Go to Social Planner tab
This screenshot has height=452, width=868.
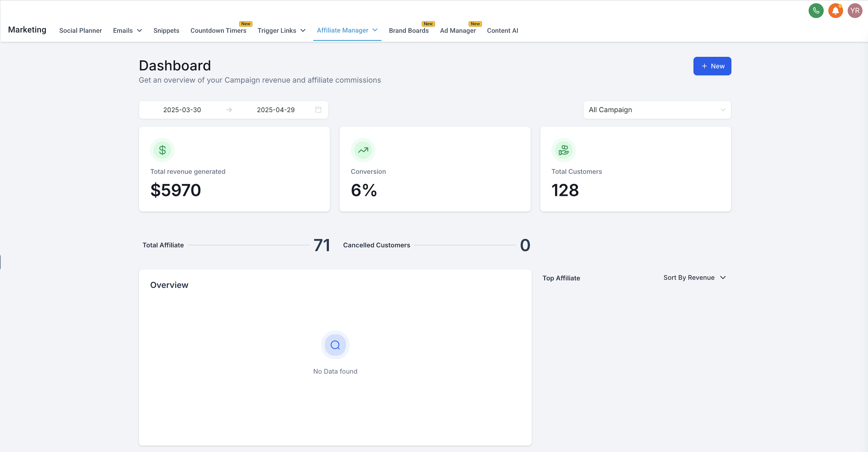point(80,31)
